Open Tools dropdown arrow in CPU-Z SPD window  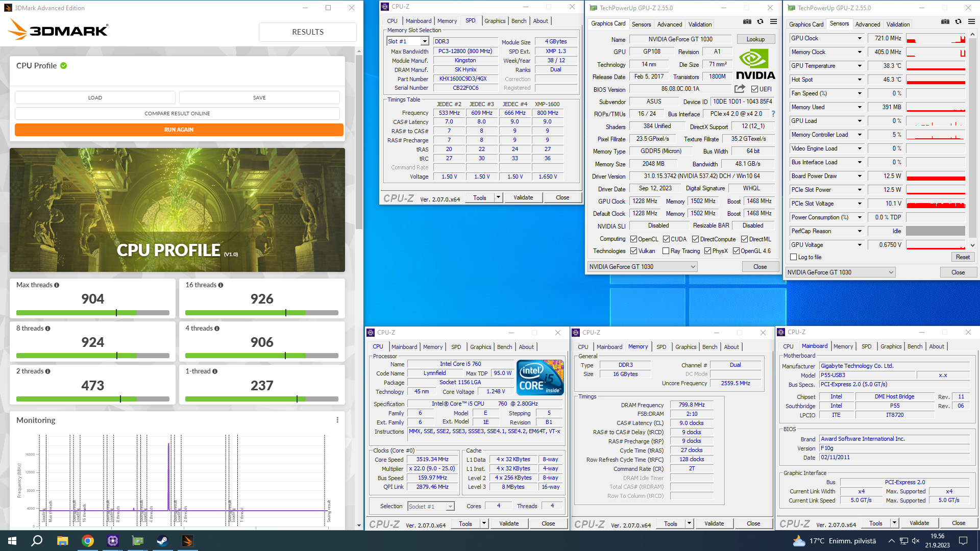tap(498, 197)
